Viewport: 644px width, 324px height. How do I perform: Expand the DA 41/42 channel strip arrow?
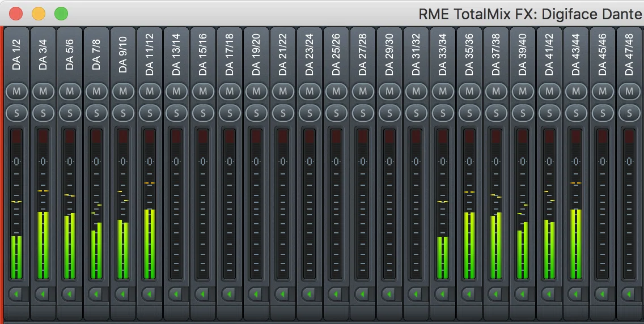pos(549,294)
